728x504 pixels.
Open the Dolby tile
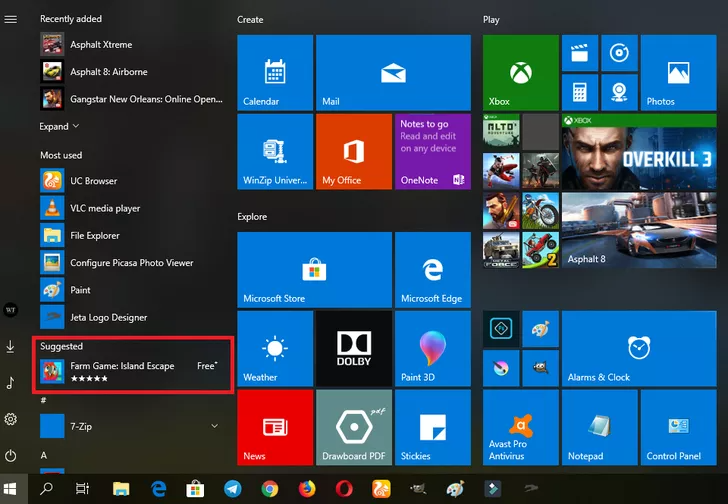click(x=354, y=349)
